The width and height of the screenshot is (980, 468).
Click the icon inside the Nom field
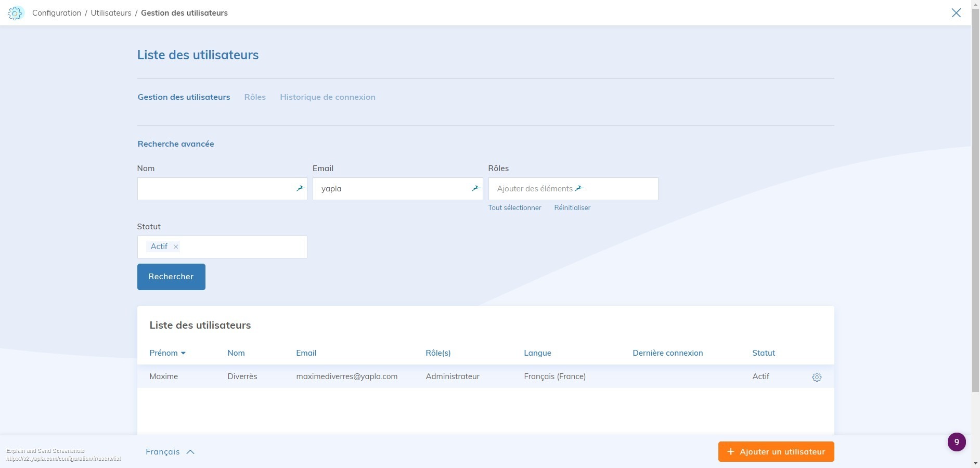[x=300, y=189]
